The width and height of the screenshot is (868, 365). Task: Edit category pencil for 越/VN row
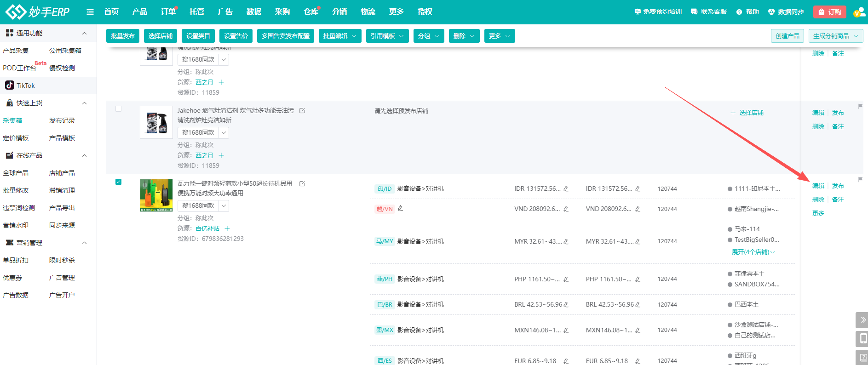tap(400, 209)
